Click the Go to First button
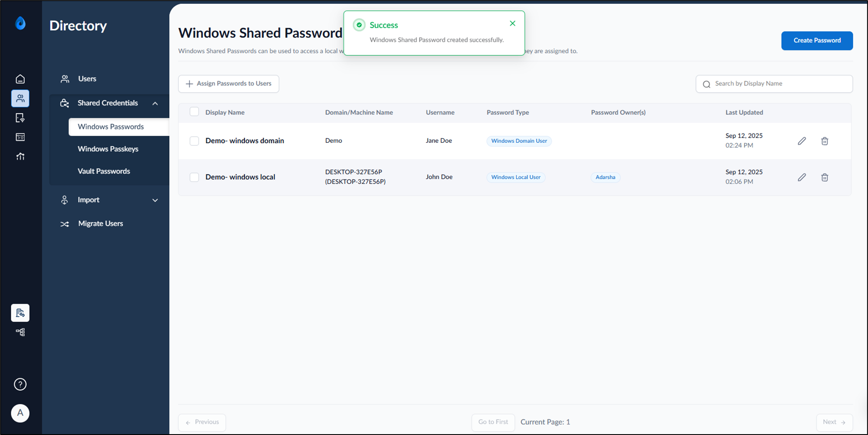This screenshot has height=435, width=868. click(x=493, y=422)
